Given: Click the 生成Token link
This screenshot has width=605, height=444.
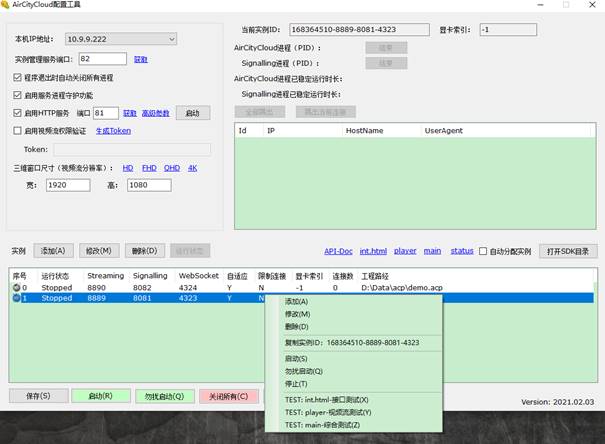Looking at the screenshot, I should [x=113, y=131].
